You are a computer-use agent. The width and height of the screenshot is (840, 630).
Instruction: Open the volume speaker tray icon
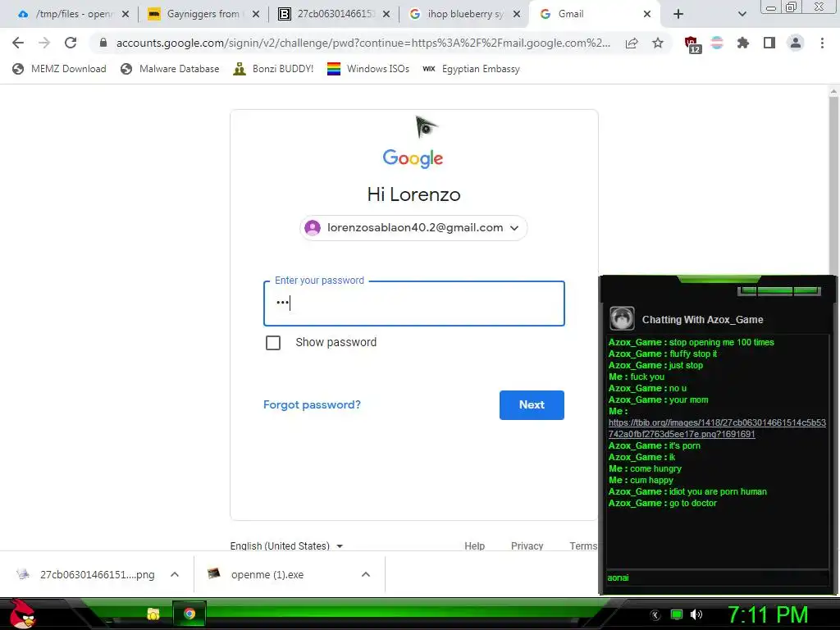pyautogui.click(x=696, y=614)
